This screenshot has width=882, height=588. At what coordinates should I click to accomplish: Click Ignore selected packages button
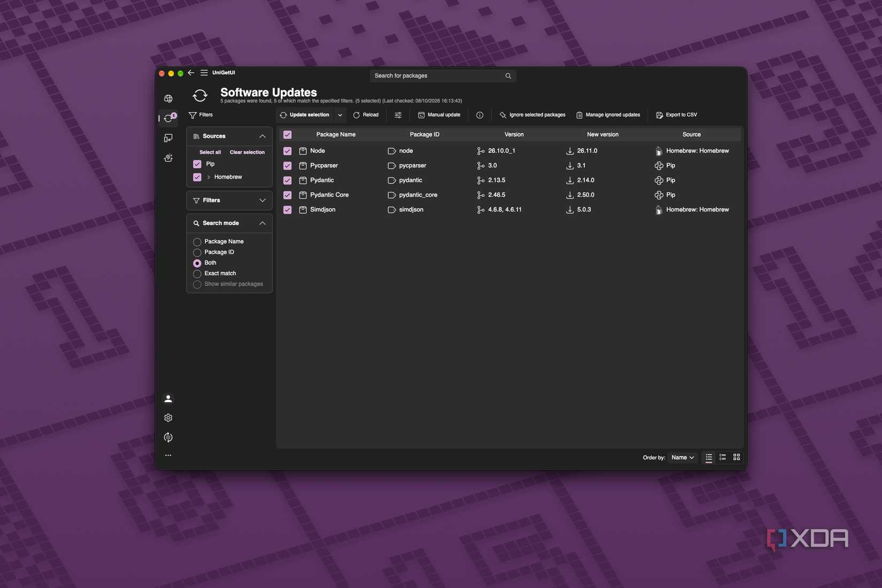tap(532, 115)
